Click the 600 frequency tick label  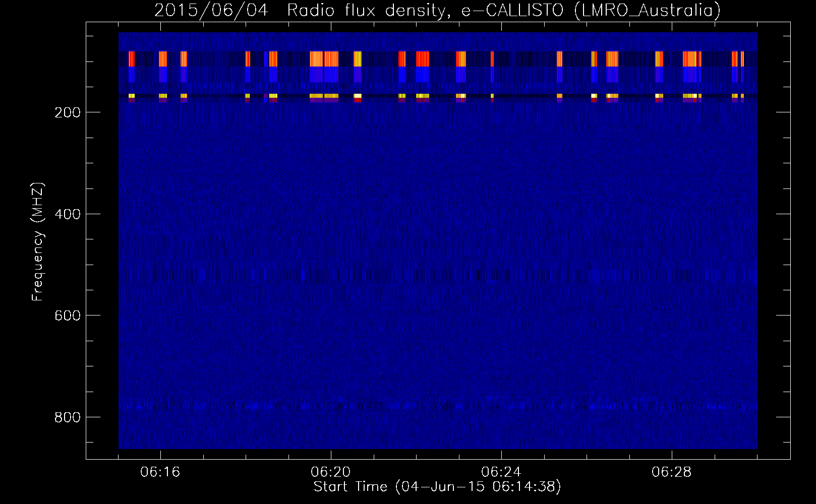coord(68,316)
